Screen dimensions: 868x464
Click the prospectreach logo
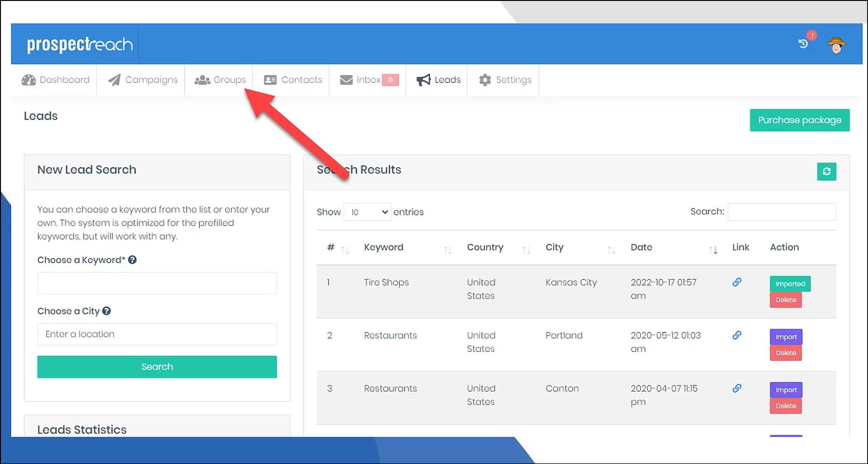tap(80, 44)
